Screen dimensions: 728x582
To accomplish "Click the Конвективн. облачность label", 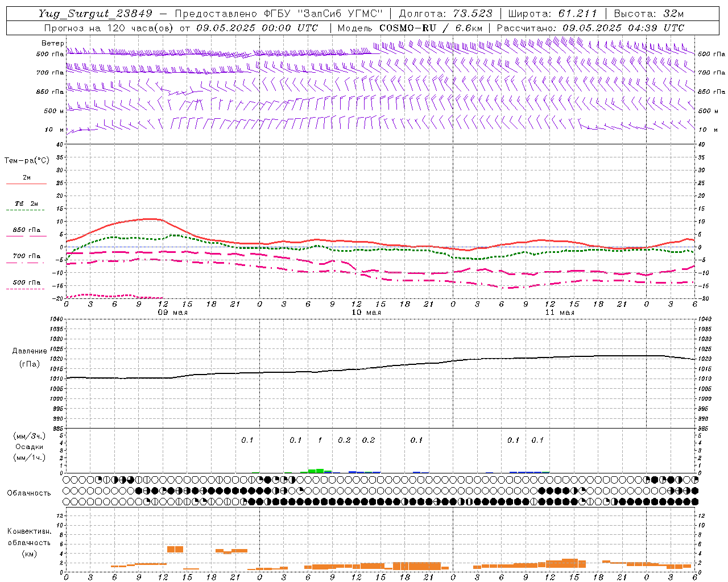I will pos(29,537).
